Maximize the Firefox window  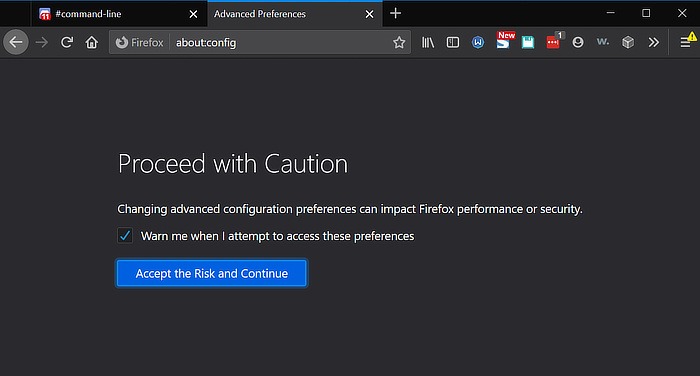(646, 13)
